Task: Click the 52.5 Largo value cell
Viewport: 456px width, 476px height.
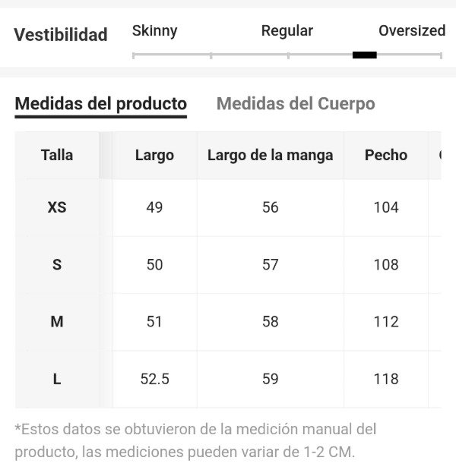Action: click(154, 379)
